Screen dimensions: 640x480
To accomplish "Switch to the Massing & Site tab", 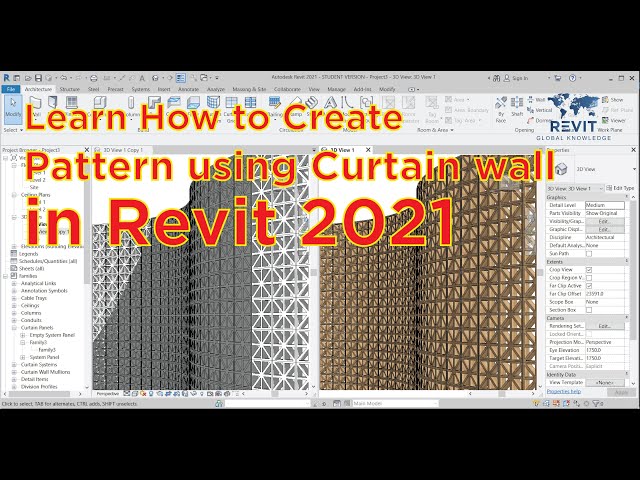I will [249, 89].
